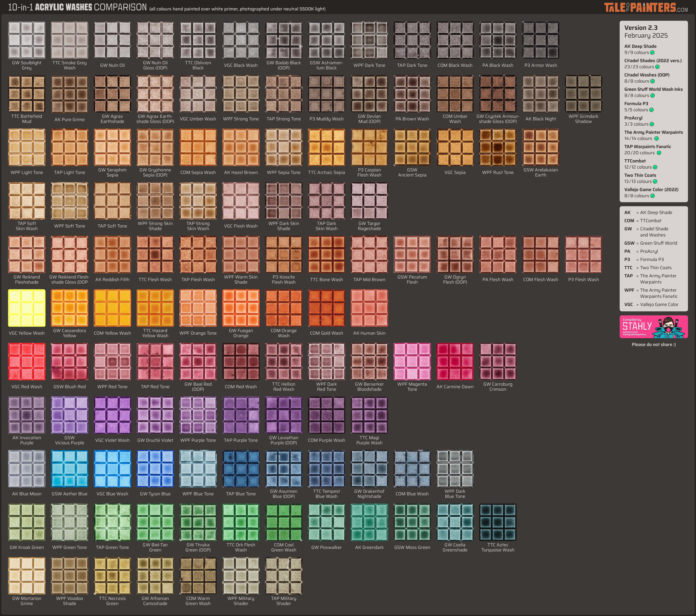Choose the VGC Red Wash swatch
The width and height of the screenshot is (696, 616).
click(x=27, y=361)
